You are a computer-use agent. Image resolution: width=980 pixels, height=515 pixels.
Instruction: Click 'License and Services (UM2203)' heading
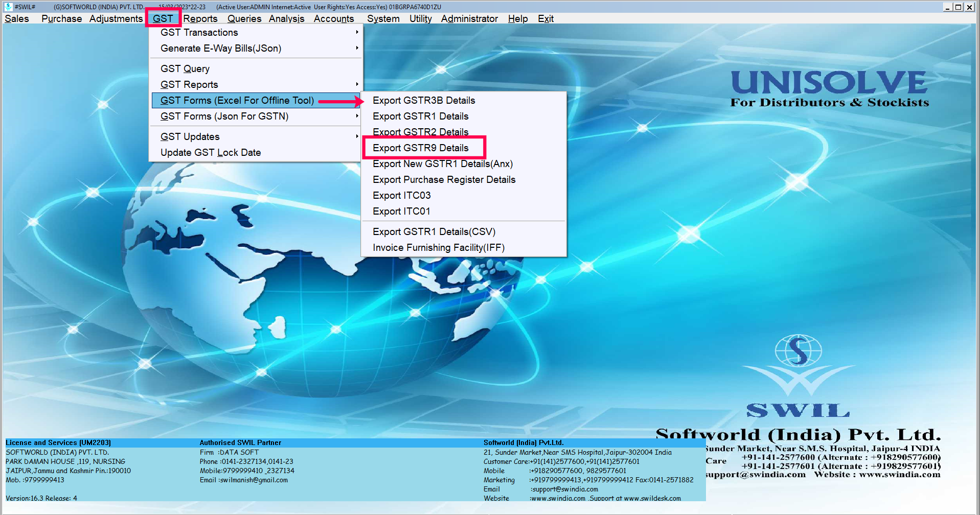pos(58,442)
